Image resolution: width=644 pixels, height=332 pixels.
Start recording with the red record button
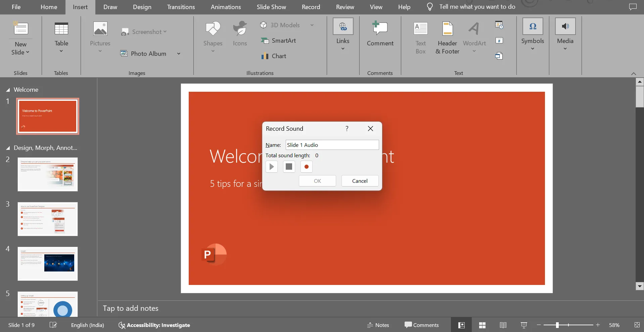306,167
